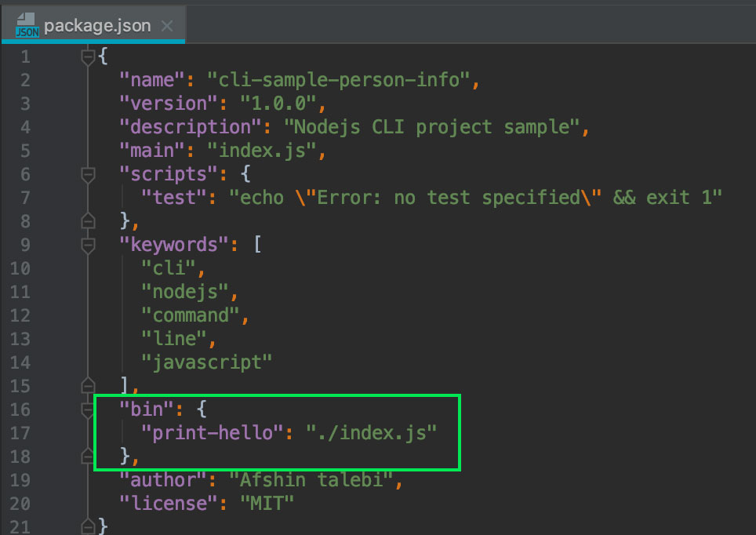This screenshot has height=535, width=756.
Task: Place cursor on the "print-hello" key
Action: [x=213, y=433]
